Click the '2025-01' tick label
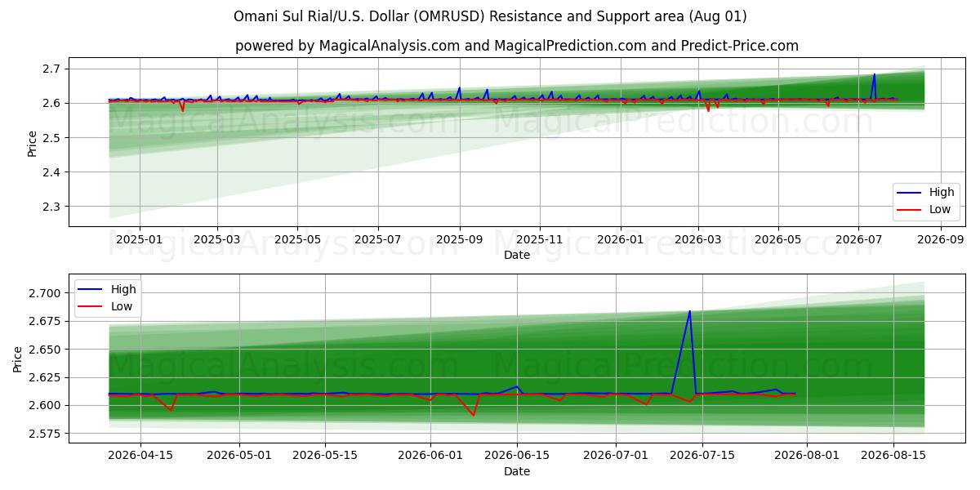The image size is (980, 490). [x=139, y=239]
